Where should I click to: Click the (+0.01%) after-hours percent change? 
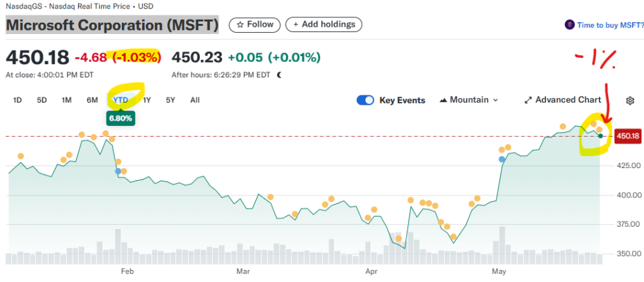coord(294,57)
